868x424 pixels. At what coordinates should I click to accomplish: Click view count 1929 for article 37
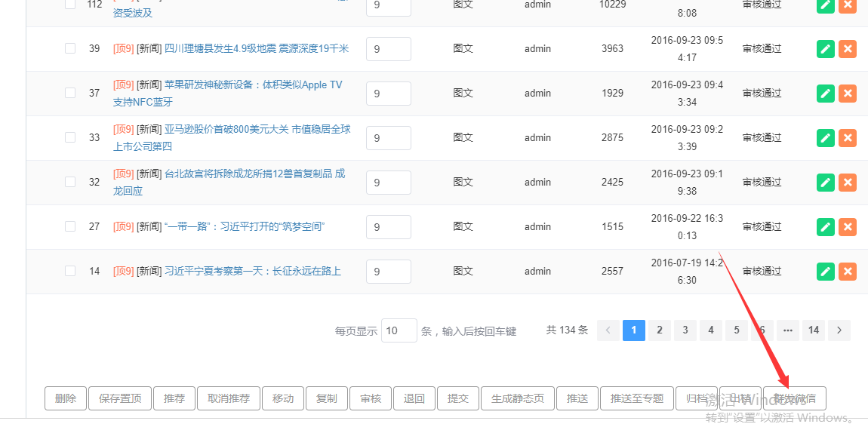[x=612, y=93]
